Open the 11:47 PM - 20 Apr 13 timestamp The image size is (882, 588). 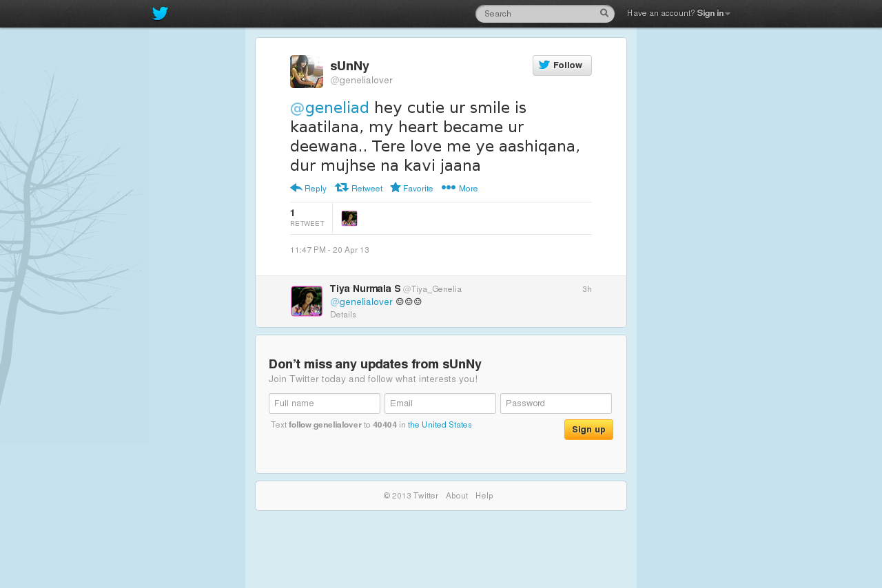point(329,250)
